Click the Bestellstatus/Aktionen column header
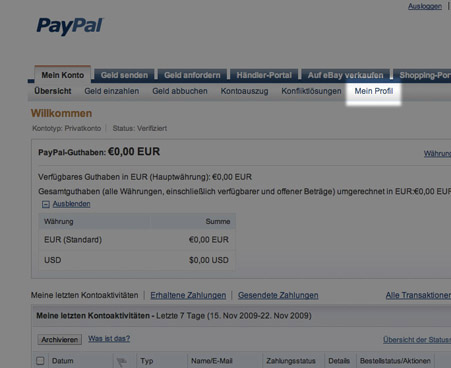 coord(395,361)
